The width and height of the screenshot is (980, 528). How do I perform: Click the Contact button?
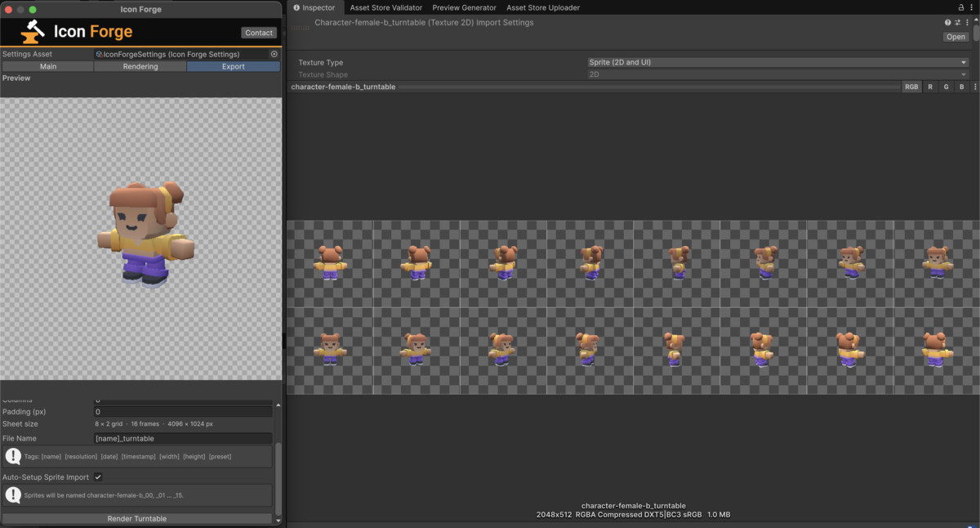coord(259,33)
